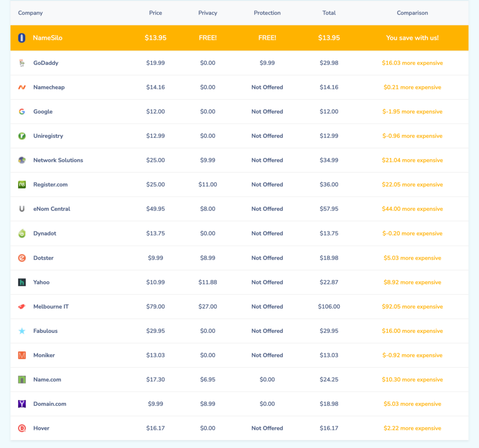
Task: Click NameSilo's FREE! privacy cell
Action: (x=208, y=38)
